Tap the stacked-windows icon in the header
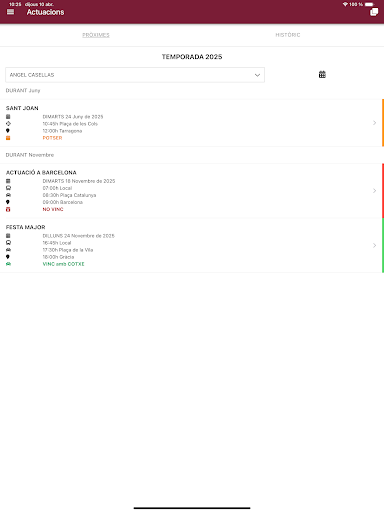The image size is (384, 512). (374, 12)
